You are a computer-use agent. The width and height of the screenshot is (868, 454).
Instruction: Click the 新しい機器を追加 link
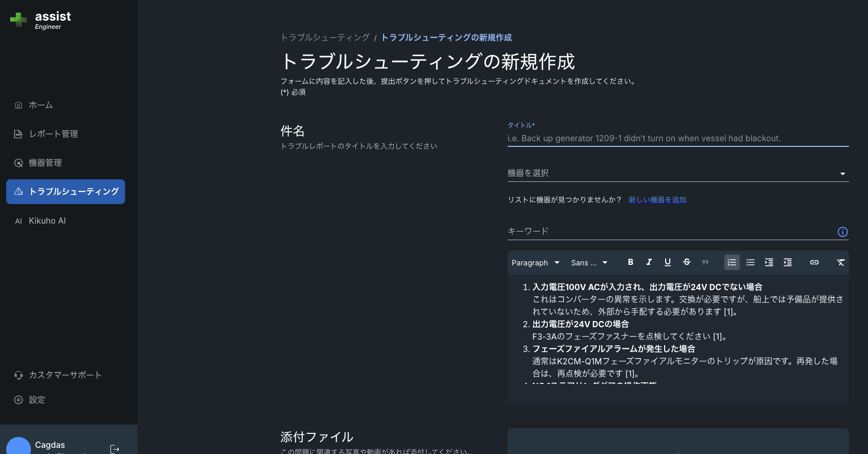click(657, 200)
